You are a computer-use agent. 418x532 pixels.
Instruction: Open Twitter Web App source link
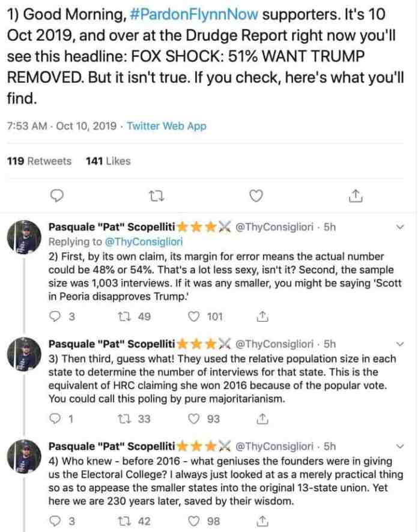click(x=166, y=126)
